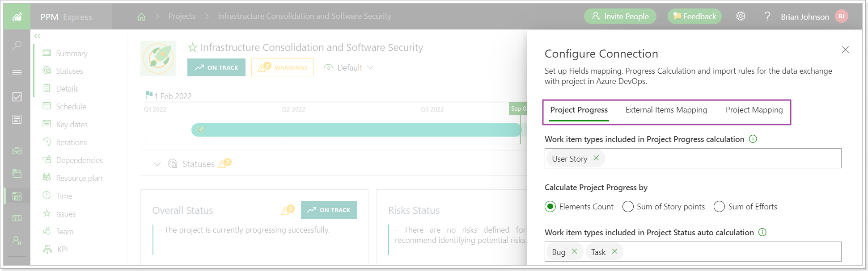Click the Statuses heading warning icon
The width and height of the screenshot is (868, 271).
(x=224, y=163)
